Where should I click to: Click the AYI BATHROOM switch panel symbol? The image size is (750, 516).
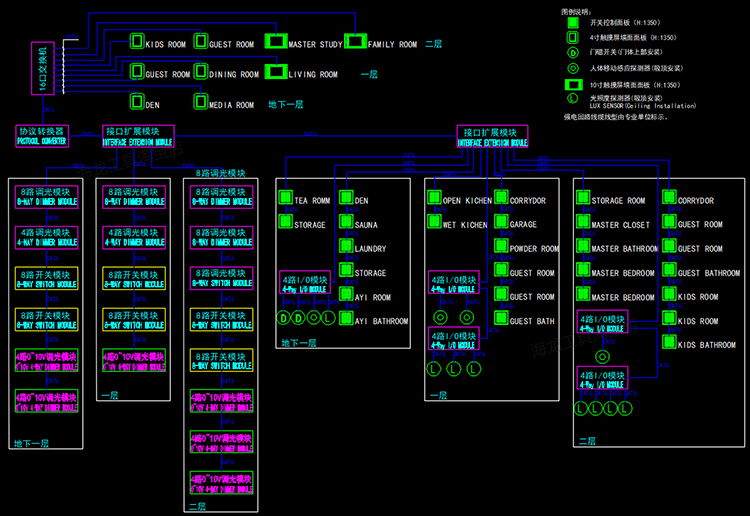345,320
